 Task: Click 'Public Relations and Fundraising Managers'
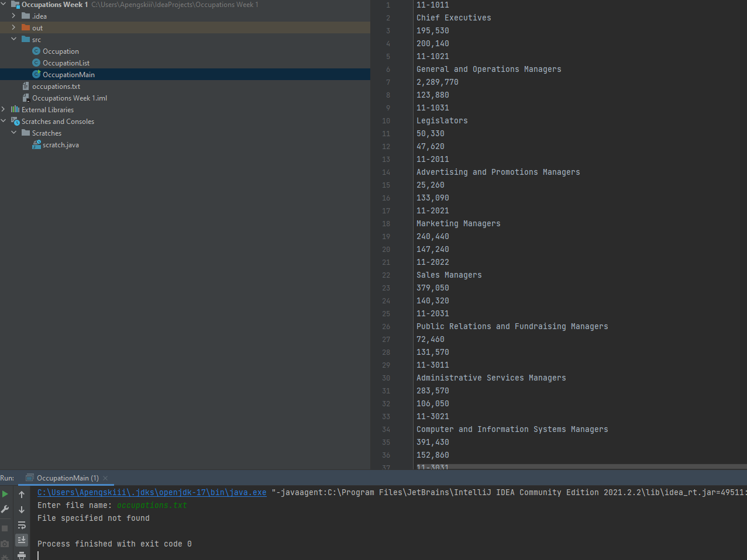(512, 326)
